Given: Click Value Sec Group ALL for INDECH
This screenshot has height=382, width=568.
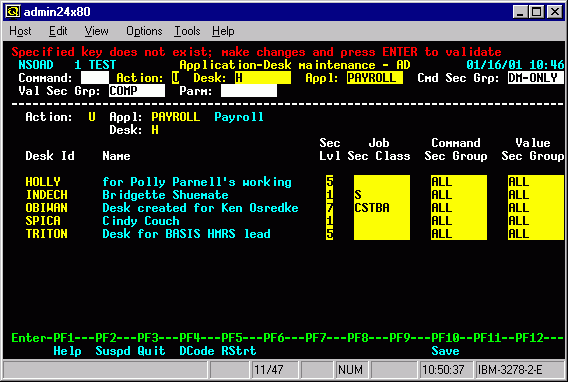Looking at the screenshot, I should (x=536, y=195).
